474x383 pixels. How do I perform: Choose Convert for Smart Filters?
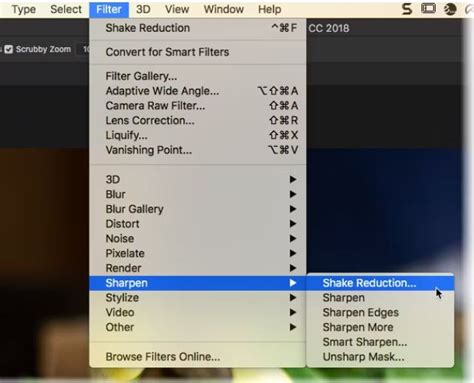pyautogui.click(x=198, y=52)
